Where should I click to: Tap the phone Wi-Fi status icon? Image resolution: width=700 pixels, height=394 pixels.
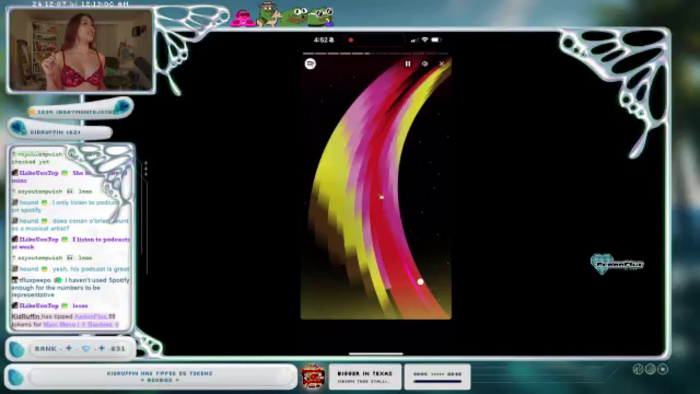pyautogui.click(x=425, y=40)
